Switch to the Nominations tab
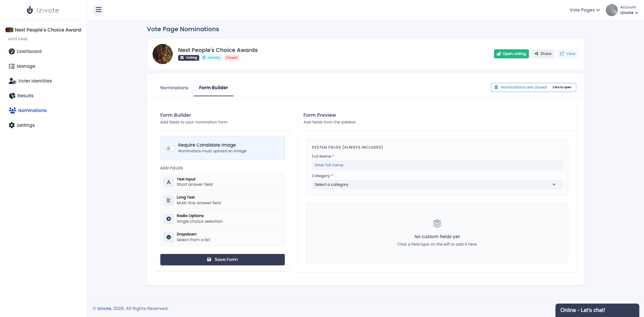Screen dimensions: 644x317 coord(174,88)
